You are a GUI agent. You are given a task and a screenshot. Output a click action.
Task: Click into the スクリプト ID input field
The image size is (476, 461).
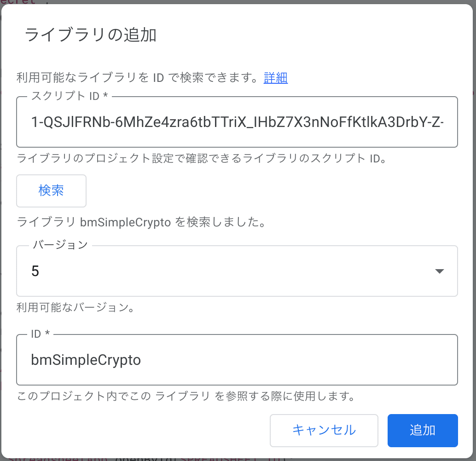click(237, 122)
